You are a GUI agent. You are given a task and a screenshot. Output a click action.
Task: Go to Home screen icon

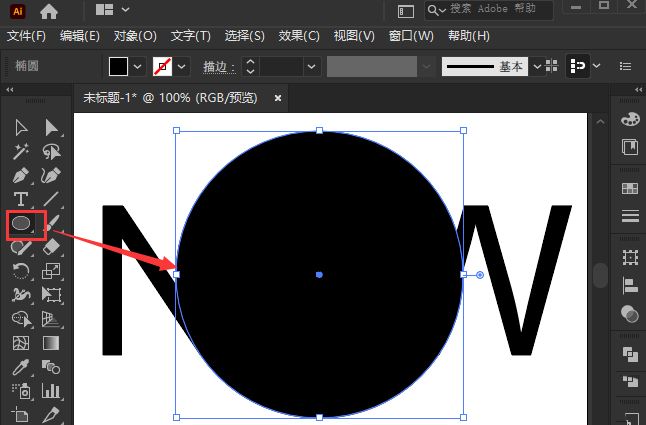tap(49, 12)
